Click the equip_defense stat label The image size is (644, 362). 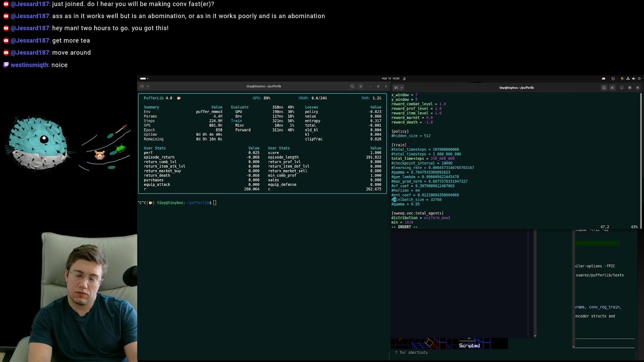(282, 185)
